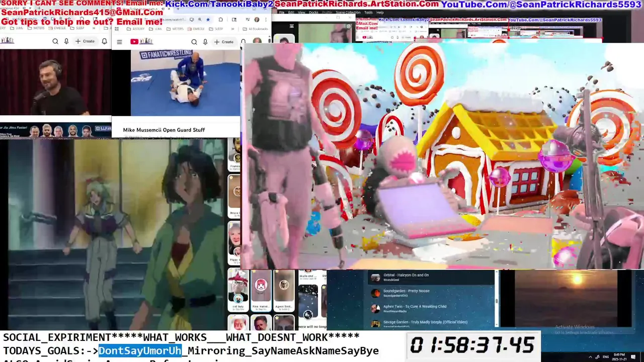Viewport: 644px width, 362px height.
Task: Open the Tools menu in OBS
Action: (x=368, y=13)
